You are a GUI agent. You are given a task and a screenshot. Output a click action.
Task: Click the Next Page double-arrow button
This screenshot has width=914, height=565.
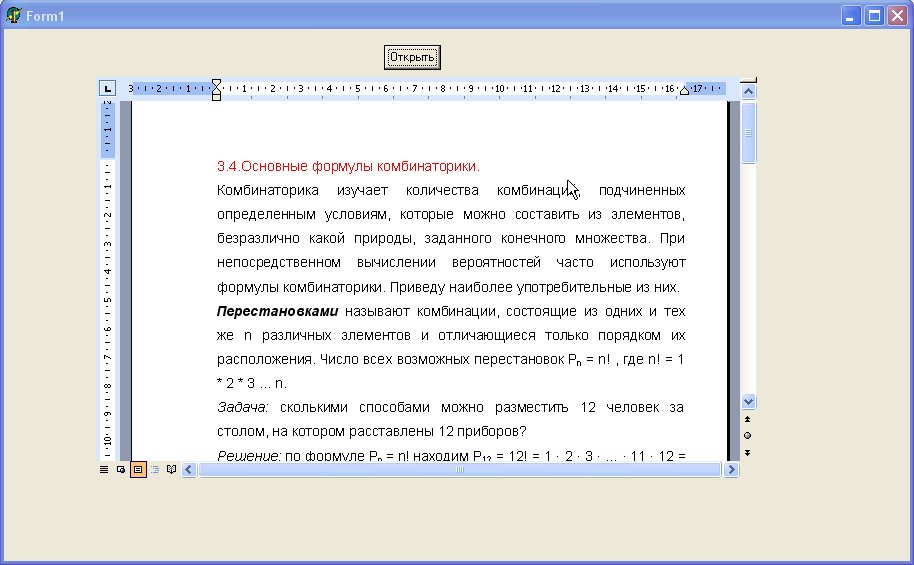click(748, 452)
